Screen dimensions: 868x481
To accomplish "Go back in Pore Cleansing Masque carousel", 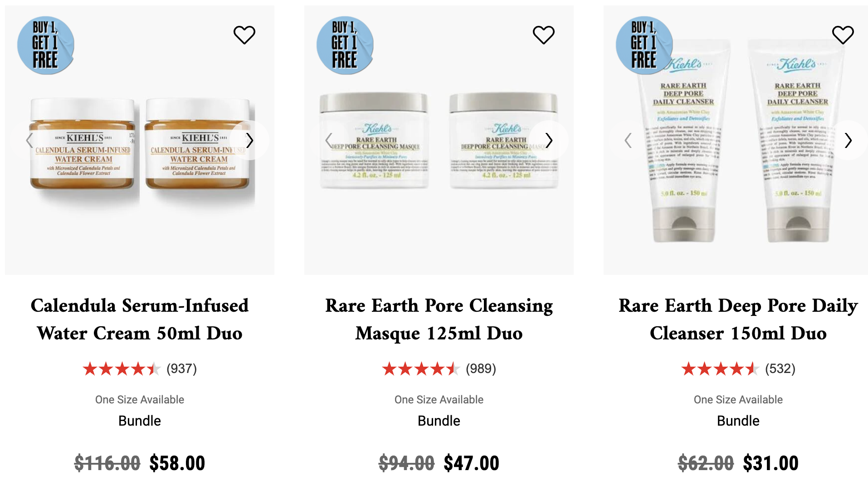I will 329,140.
